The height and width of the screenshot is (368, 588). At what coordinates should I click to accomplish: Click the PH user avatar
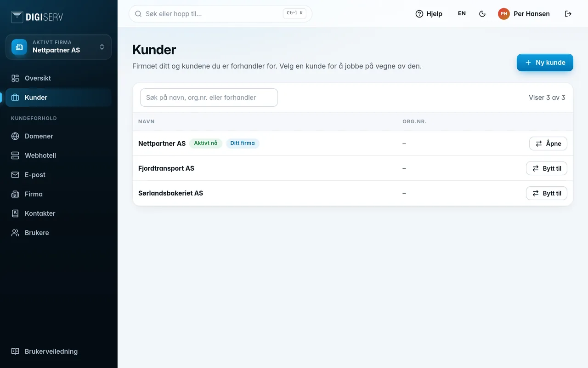click(504, 14)
